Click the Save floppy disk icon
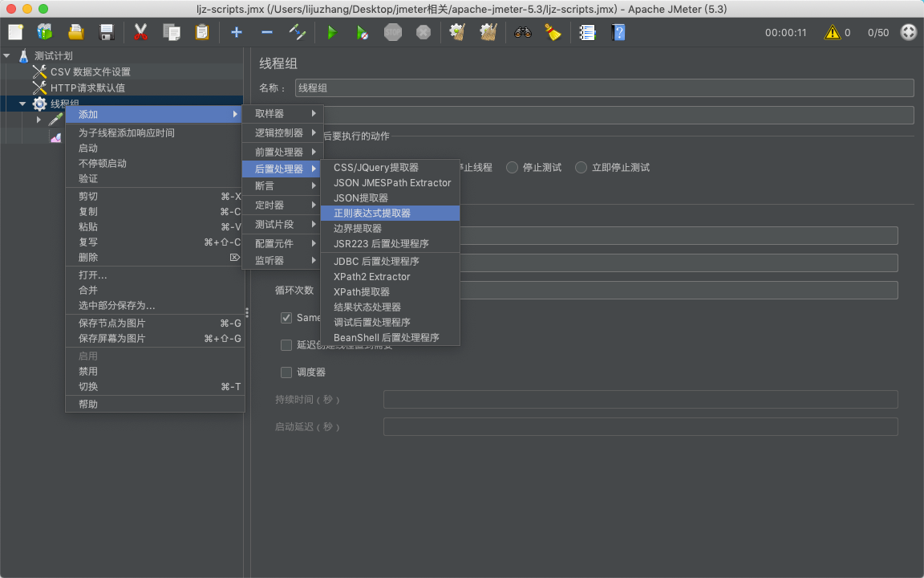 pyautogui.click(x=106, y=32)
